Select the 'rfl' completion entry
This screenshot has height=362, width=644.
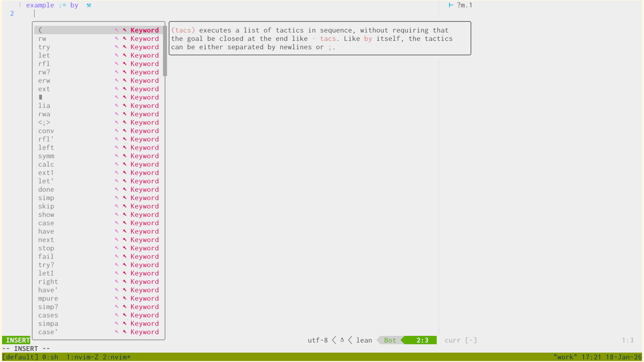44,64
